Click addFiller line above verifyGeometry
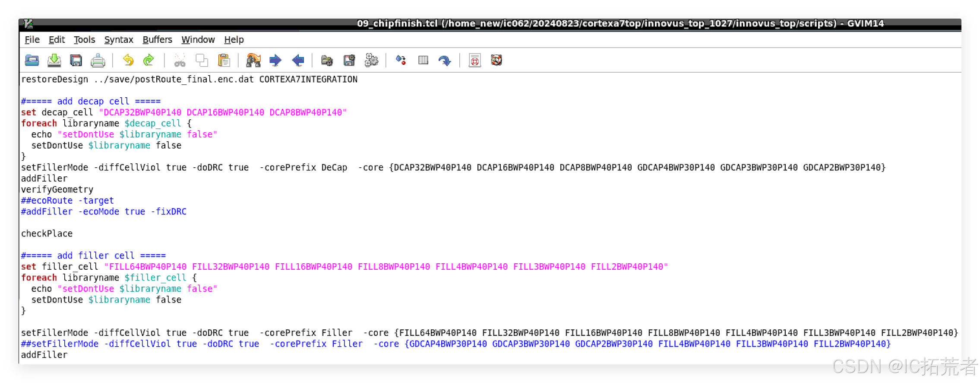The height and width of the screenshot is (383, 980). (x=44, y=179)
